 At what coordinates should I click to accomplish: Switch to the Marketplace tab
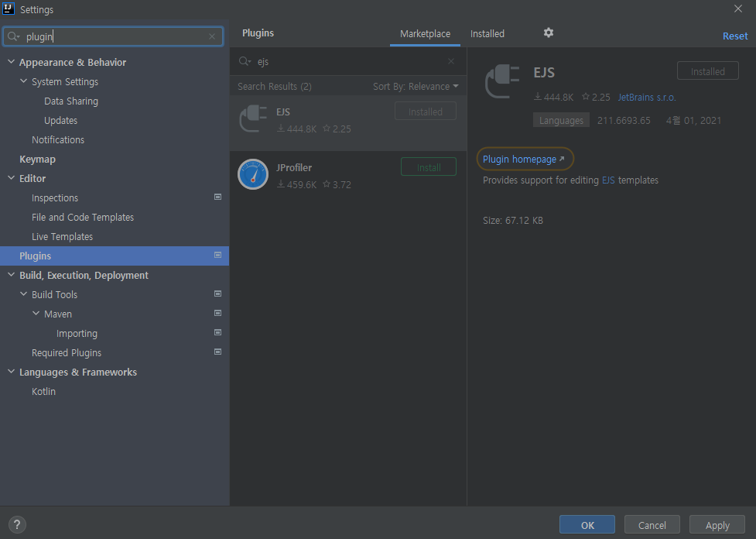(x=425, y=34)
